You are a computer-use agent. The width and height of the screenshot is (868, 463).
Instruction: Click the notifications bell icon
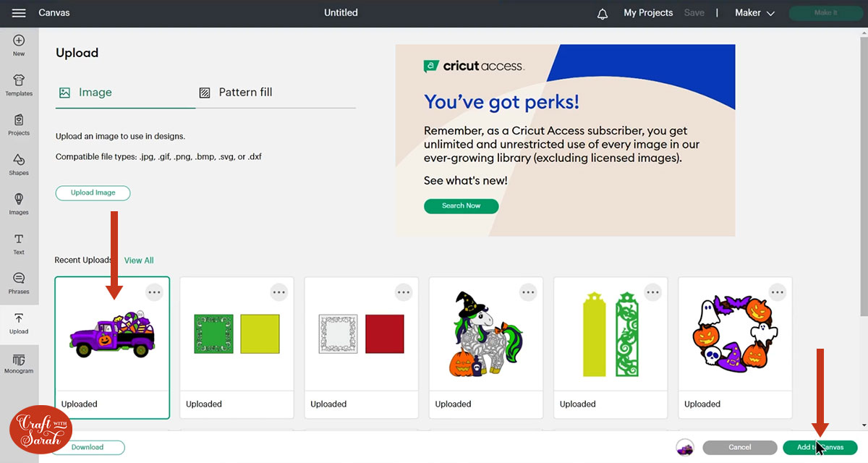(603, 14)
